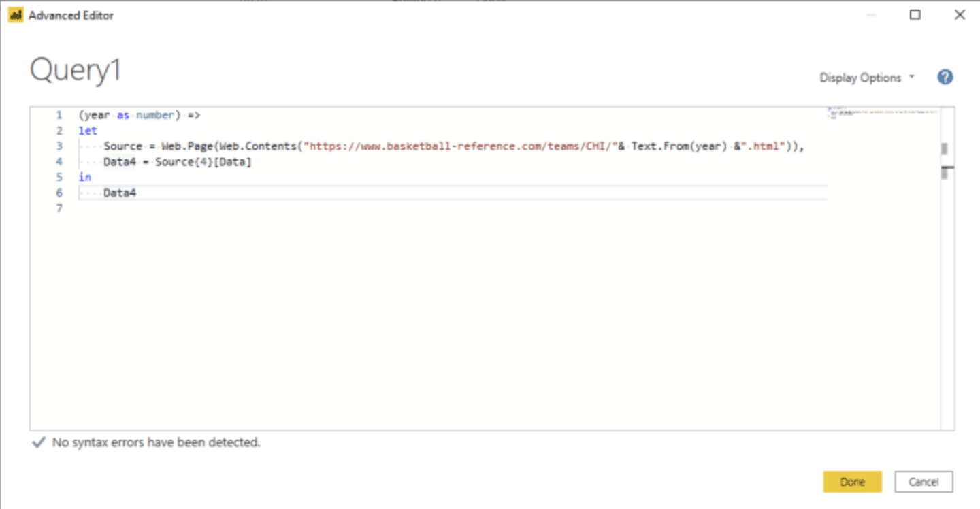Click the syntax-check checkmark icon
980x509 pixels.
[37, 442]
